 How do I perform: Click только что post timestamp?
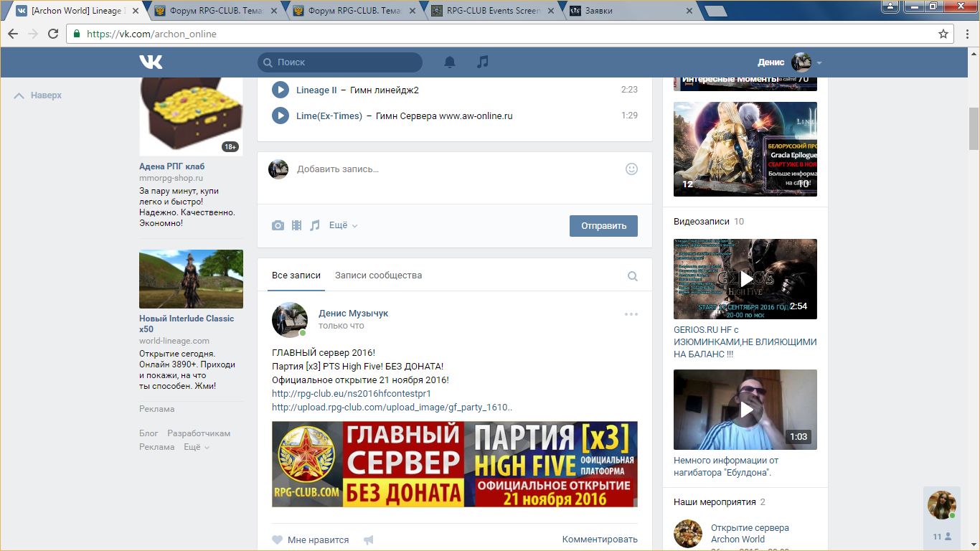[341, 326]
